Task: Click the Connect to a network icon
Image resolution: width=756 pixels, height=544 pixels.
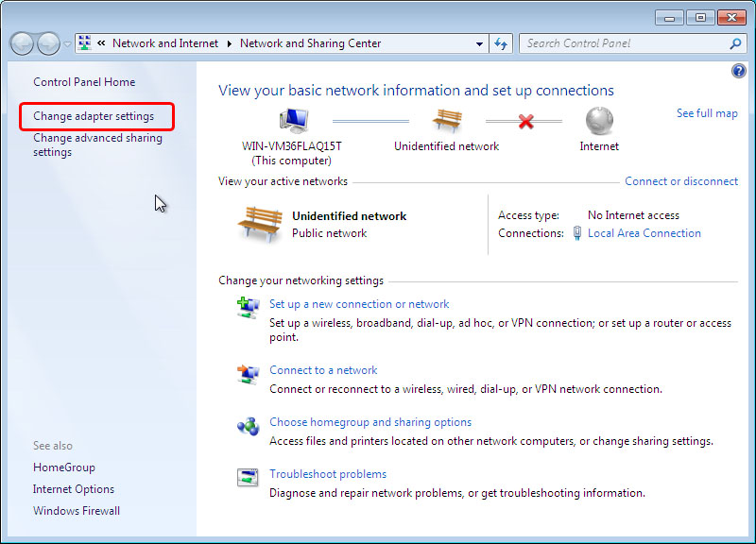Action: pyautogui.click(x=248, y=374)
